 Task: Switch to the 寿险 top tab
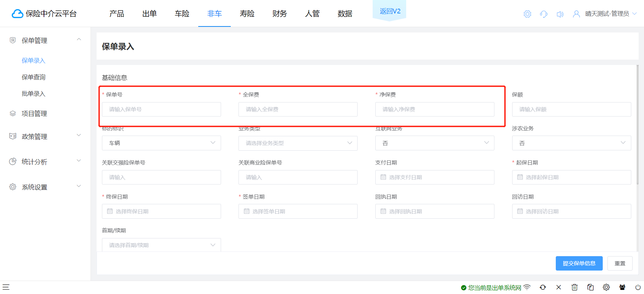pyautogui.click(x=247, y=14)
